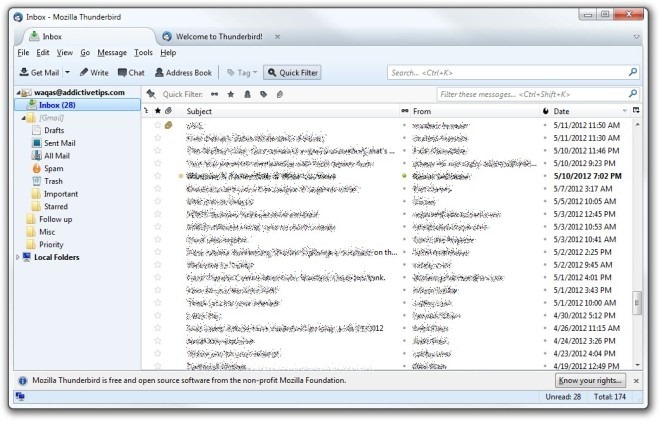The image size is (660, 421).
Task: Open the Tools menu
Action: coord(143,53)
